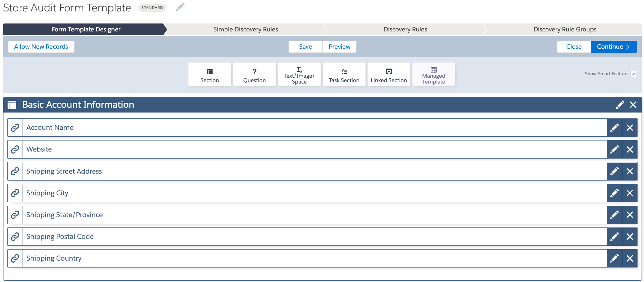Select the Shipping City row text
Image resolution: width=644 pixels, height=282 pixels.
click(47, 193)
